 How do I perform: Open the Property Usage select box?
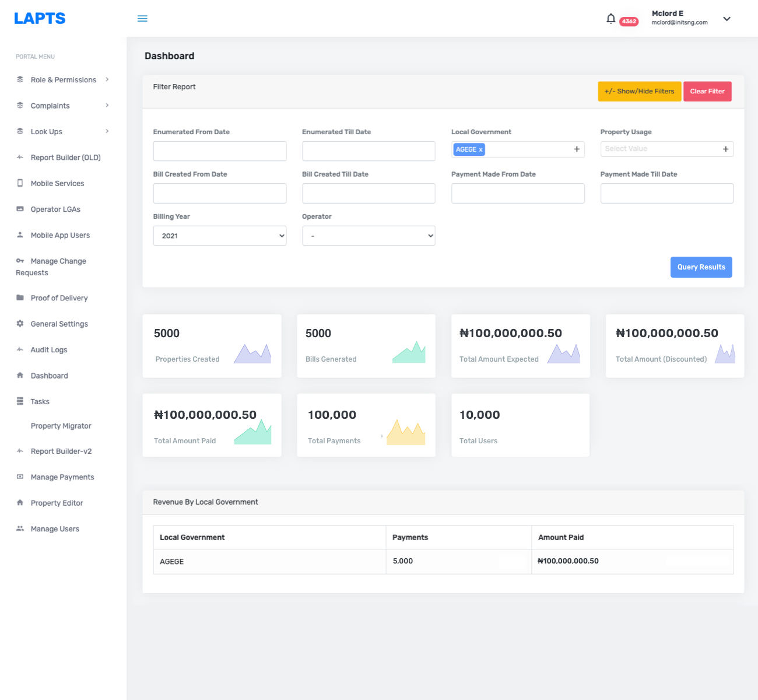[666, 149]
